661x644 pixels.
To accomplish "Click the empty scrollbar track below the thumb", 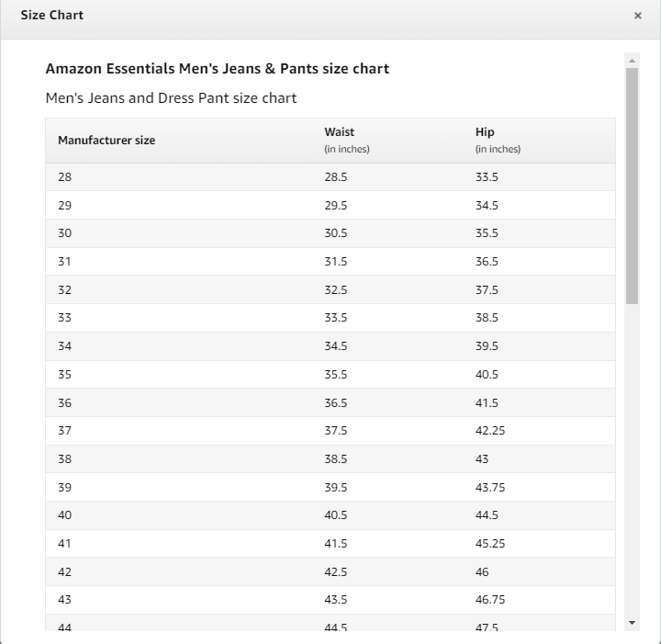I will point(632,459).
